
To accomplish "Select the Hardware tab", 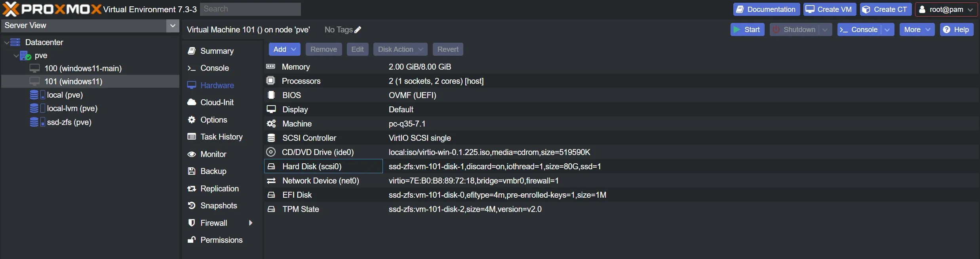I will click(223, 85).
